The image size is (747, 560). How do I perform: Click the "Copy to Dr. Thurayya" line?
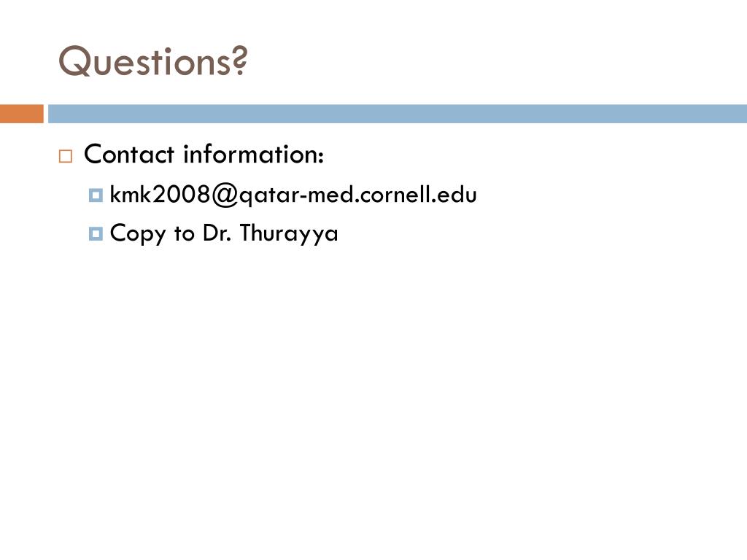pyautogui.click(x=224, y=233)
